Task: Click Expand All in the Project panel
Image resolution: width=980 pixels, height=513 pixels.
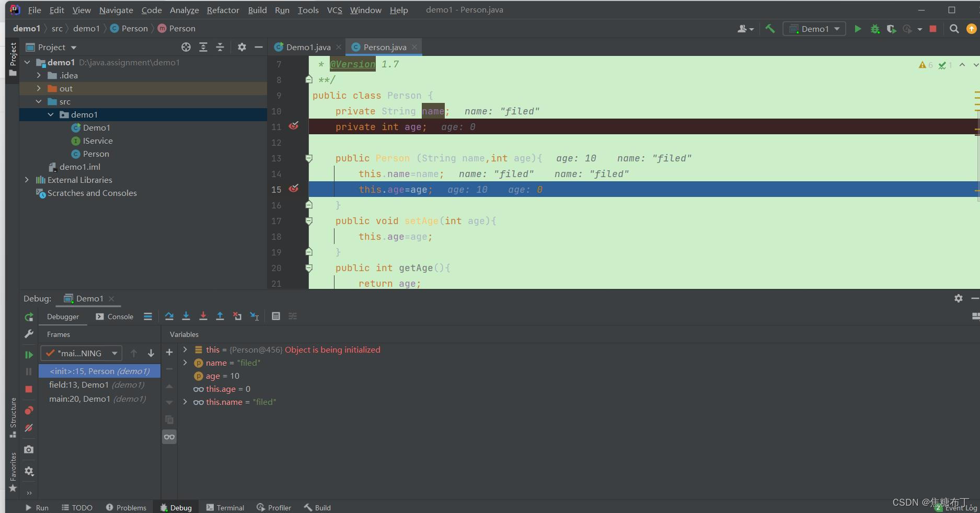Action: [203, 47]
